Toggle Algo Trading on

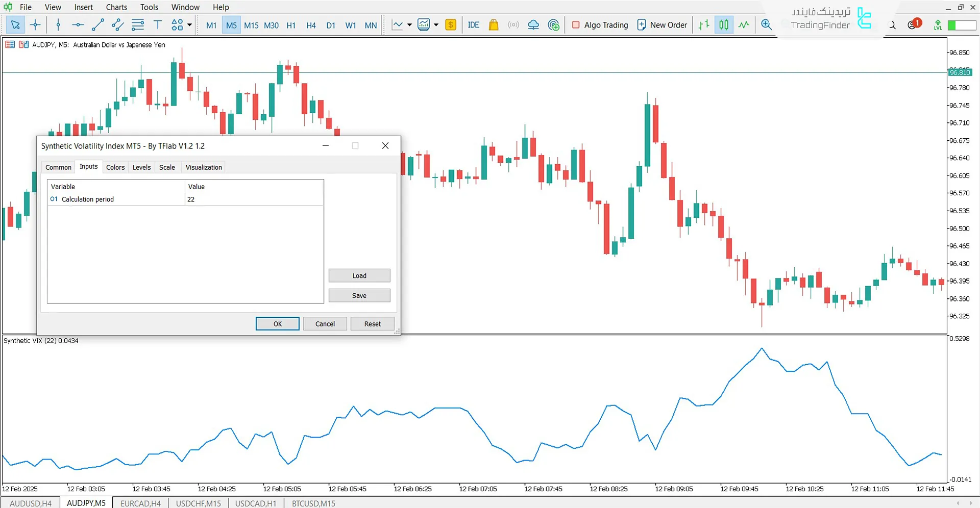pyautogui.click(x=600, y=24)
